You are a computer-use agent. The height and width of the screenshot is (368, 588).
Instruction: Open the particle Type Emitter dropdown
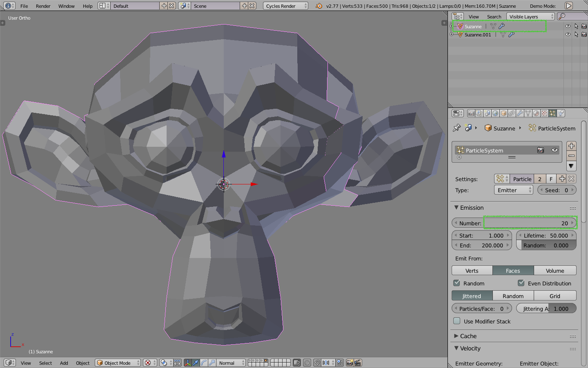(x=514, y=190)
